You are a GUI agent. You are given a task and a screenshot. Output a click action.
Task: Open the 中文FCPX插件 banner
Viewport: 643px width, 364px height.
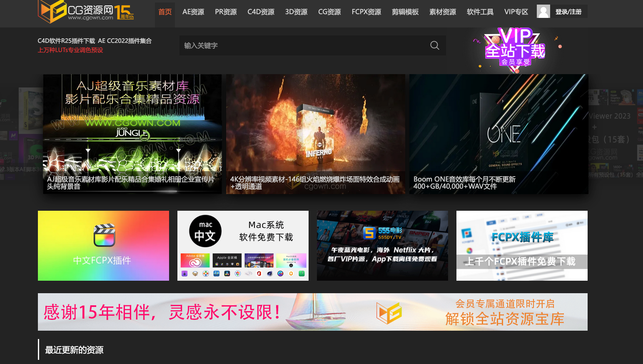[103, 246]
